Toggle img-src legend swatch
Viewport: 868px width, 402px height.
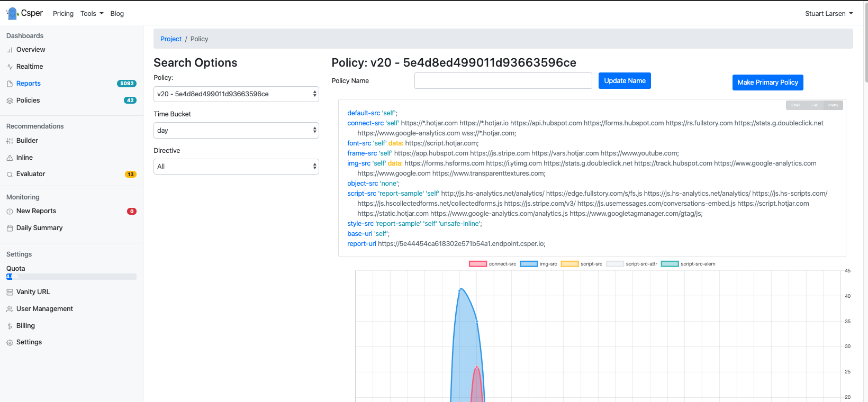click(529, 264)
